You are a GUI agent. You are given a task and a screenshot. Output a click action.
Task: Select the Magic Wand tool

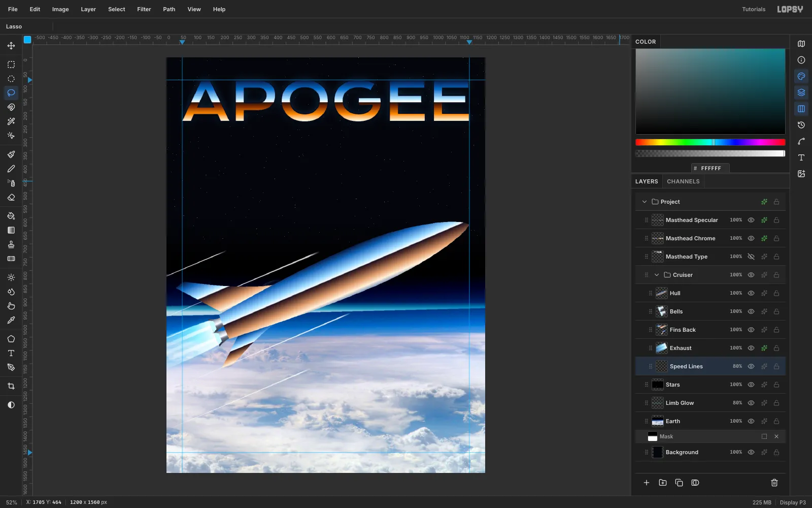[x=11, y=121]
